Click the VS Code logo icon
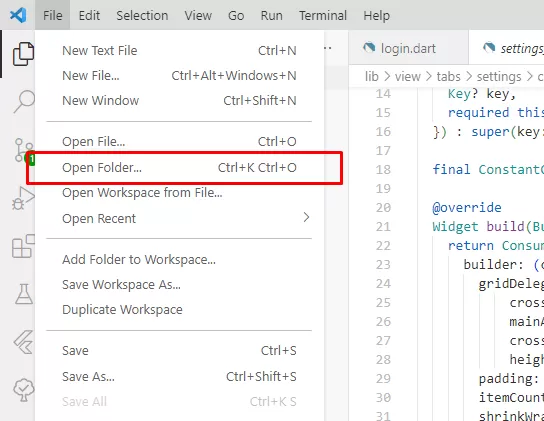Image resolution: width=544 pixels, height=421 pixels. (x=18, y=15)
